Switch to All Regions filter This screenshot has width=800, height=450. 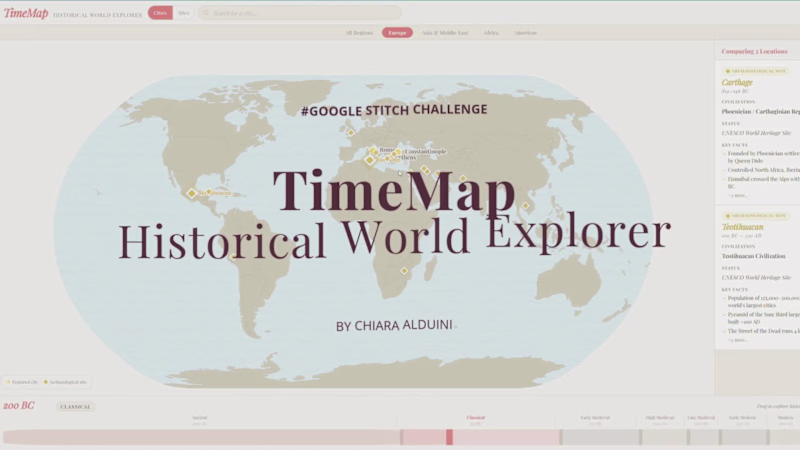pyautogui.click(x=359, y=33)
